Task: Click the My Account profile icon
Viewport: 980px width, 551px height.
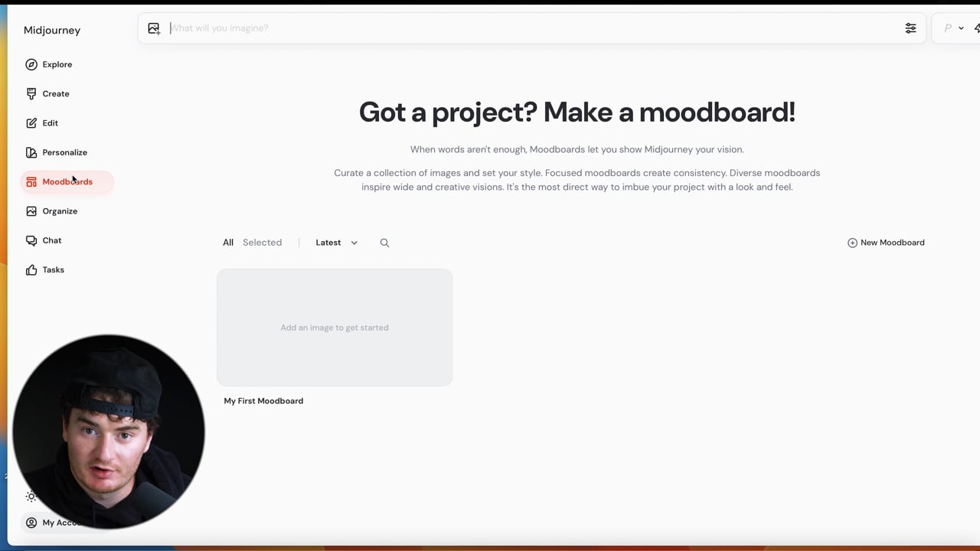Action: (31, 523)
